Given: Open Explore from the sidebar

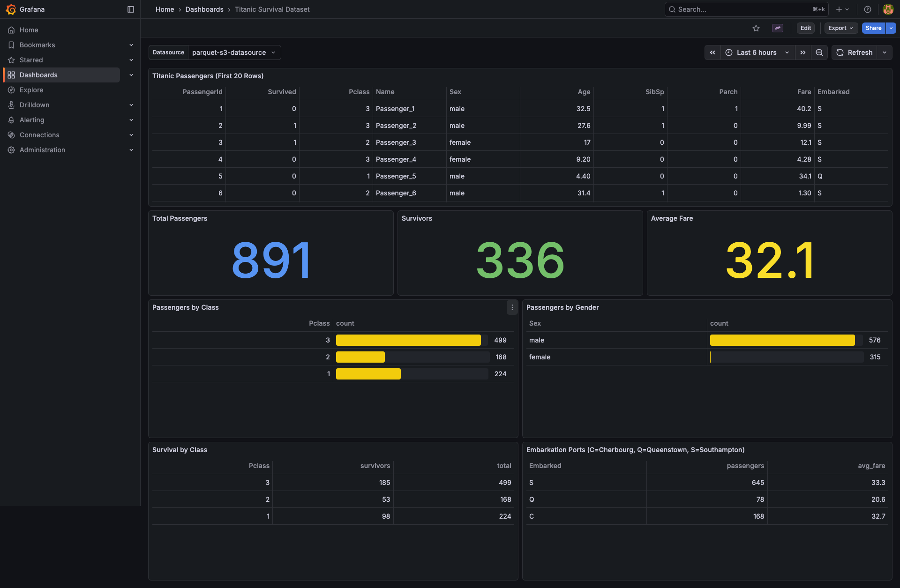Looking at the screenshot, I should [x=31, y=90].
